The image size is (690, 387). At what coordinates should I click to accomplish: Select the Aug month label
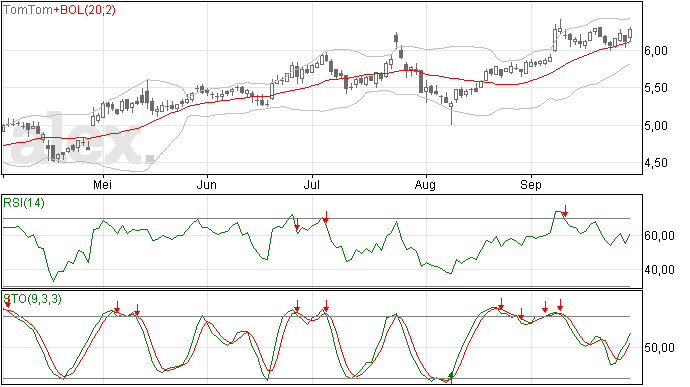(426, 185)
